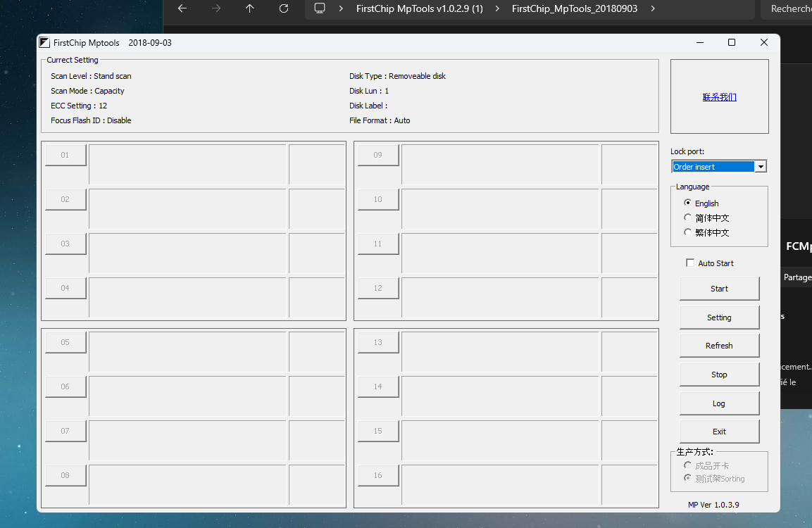Click the This PC monitor icon in address bar
This screenshot has width=812, height=528.
coord(320,8)
